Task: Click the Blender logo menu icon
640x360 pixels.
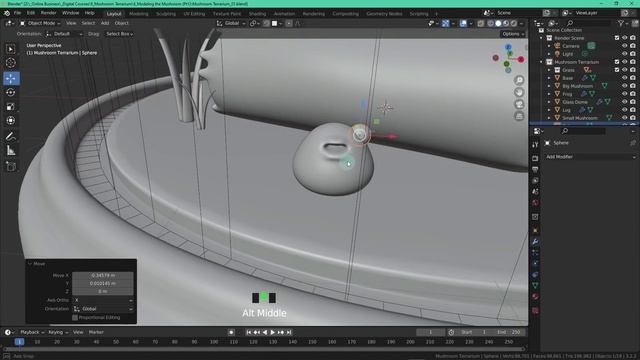Action: tap(7, 13)
